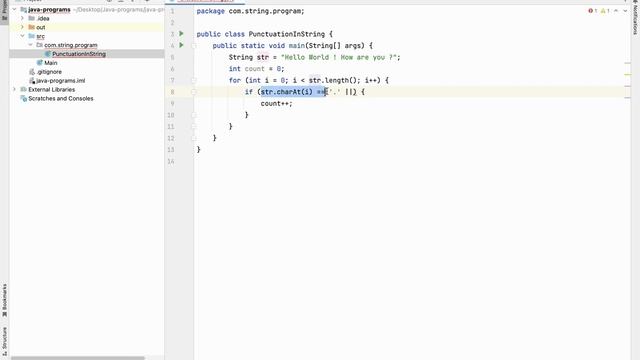Click the project panel horizontal scrollbar

click(x=78, y=358)
